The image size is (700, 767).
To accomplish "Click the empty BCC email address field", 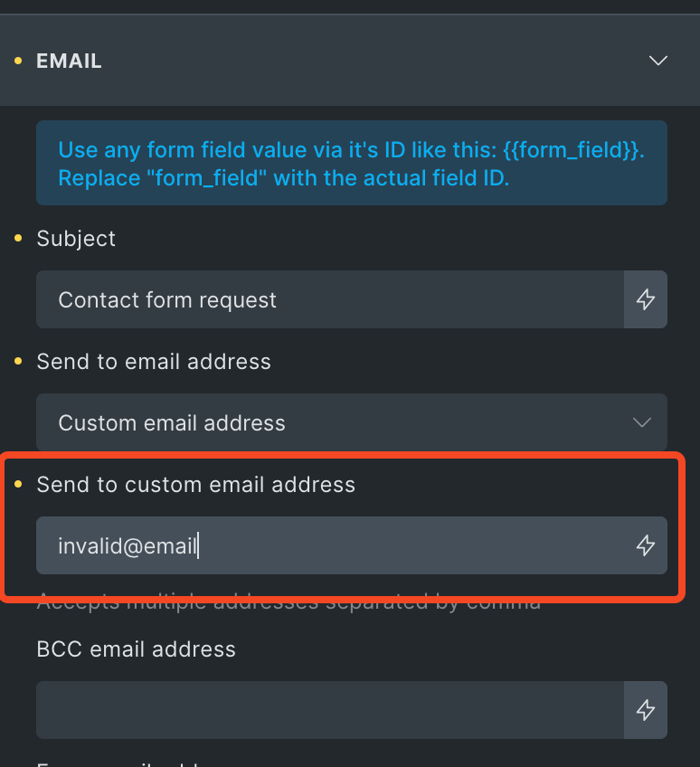I will tap(330, 710).
